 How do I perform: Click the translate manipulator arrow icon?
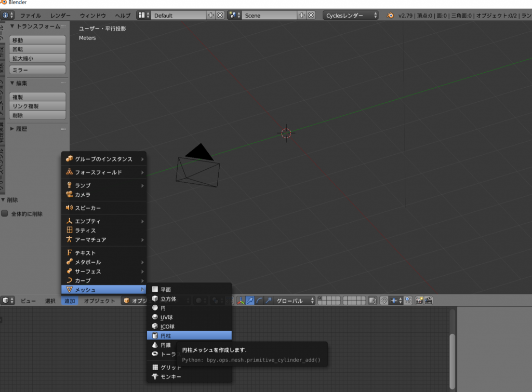click(x=250, y=301)
